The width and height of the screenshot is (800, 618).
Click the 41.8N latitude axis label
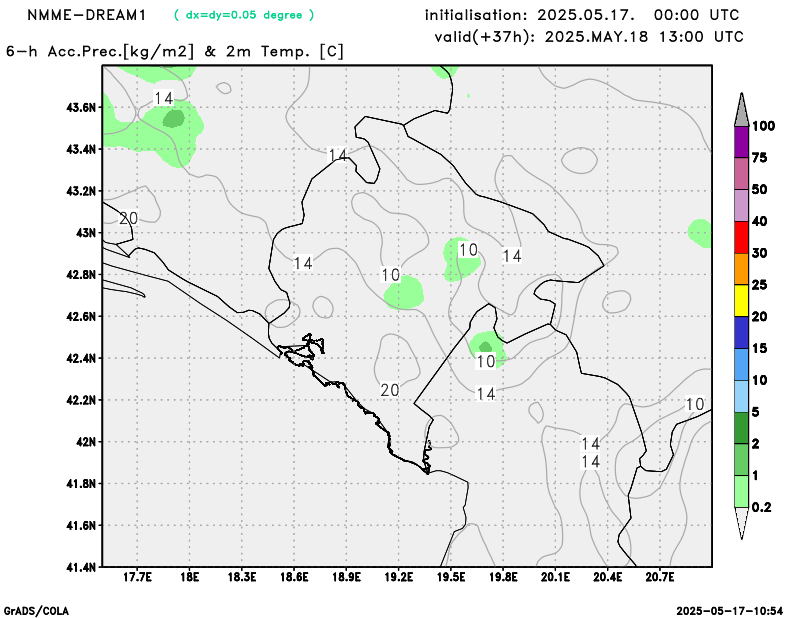81,484
